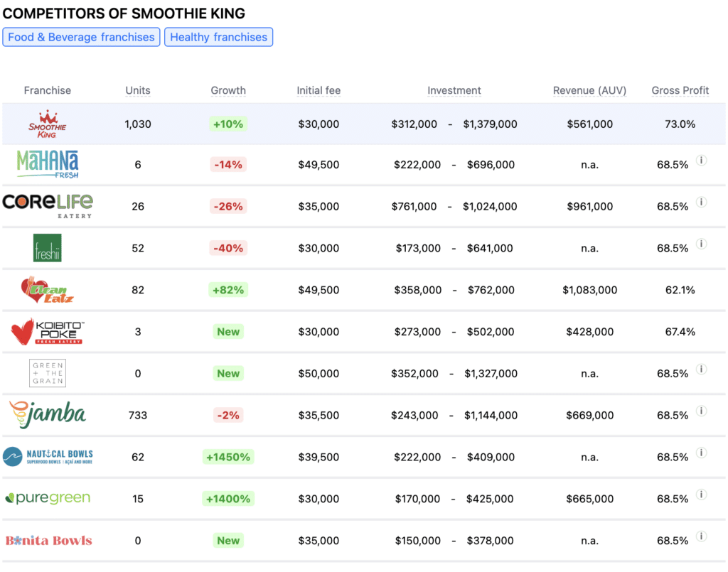Click the -26% growth badge
Screen dimensions: 728x572
tap(228, 207)
